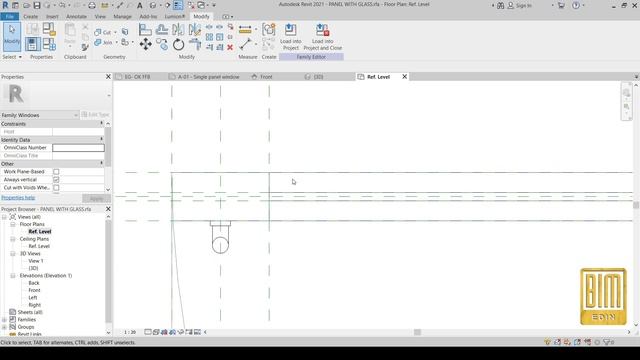
Task: Select the Mirror - Draw Axis tool
Action: coord(195,29)
